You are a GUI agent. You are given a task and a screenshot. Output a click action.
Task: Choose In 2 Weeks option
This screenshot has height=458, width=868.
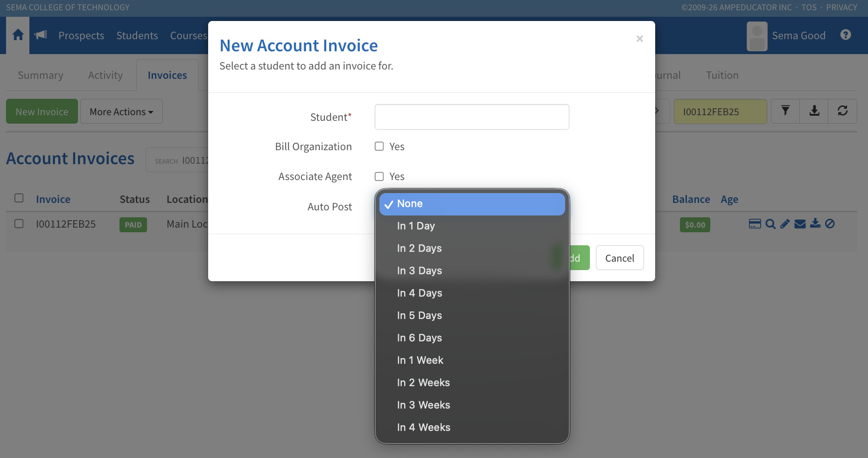point(472,383)
